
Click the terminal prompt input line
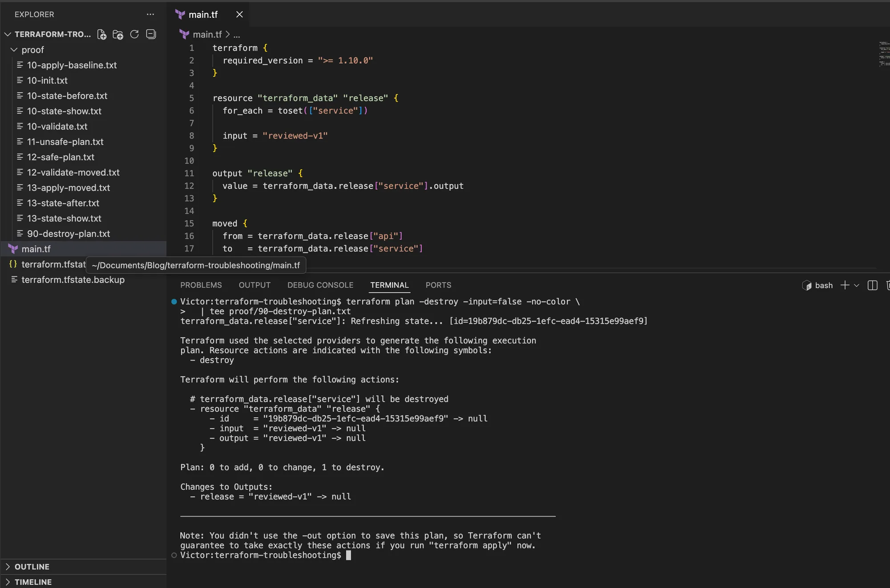(x=265, y=555)
